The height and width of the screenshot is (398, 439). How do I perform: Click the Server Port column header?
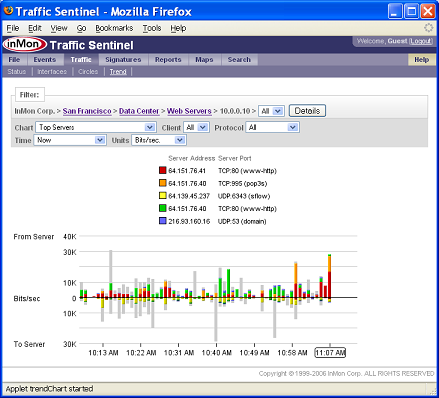[x=235, y=158]
